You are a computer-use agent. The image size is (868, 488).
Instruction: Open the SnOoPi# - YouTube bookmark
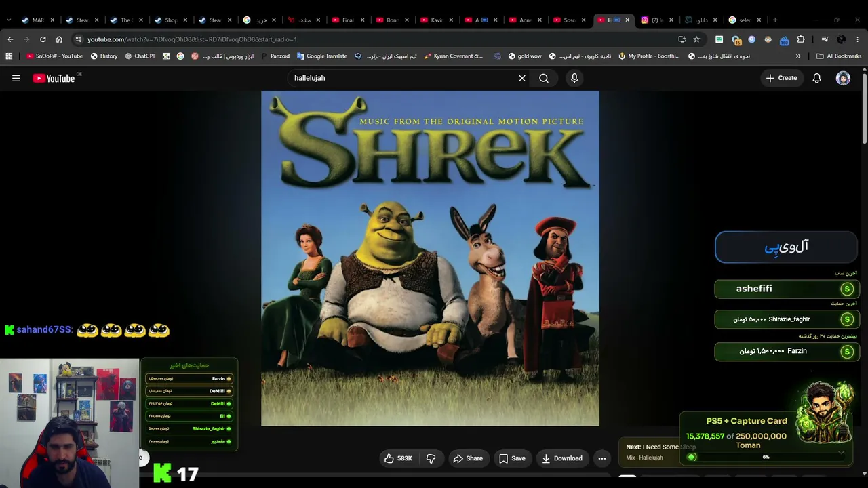click(54, 56)
